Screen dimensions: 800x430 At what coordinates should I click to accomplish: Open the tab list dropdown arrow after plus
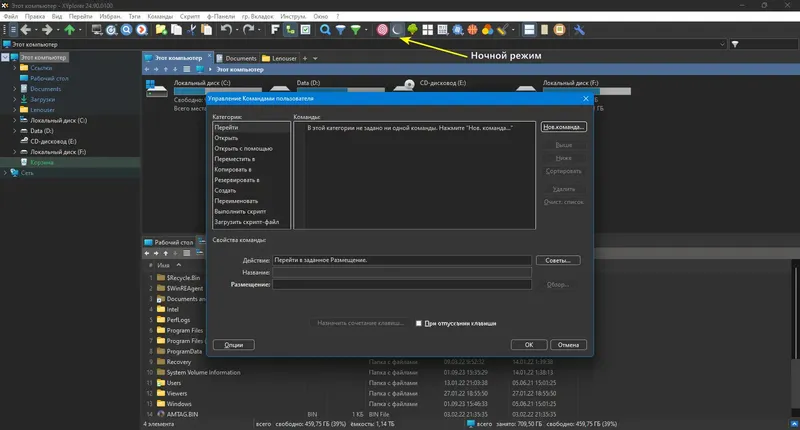click(315, 59)
